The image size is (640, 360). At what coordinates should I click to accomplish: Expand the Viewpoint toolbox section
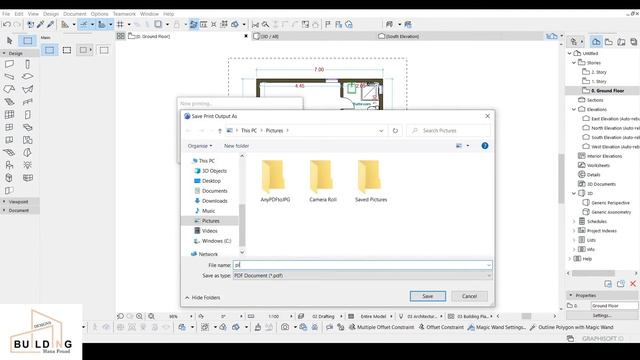(x=20, y=202)
